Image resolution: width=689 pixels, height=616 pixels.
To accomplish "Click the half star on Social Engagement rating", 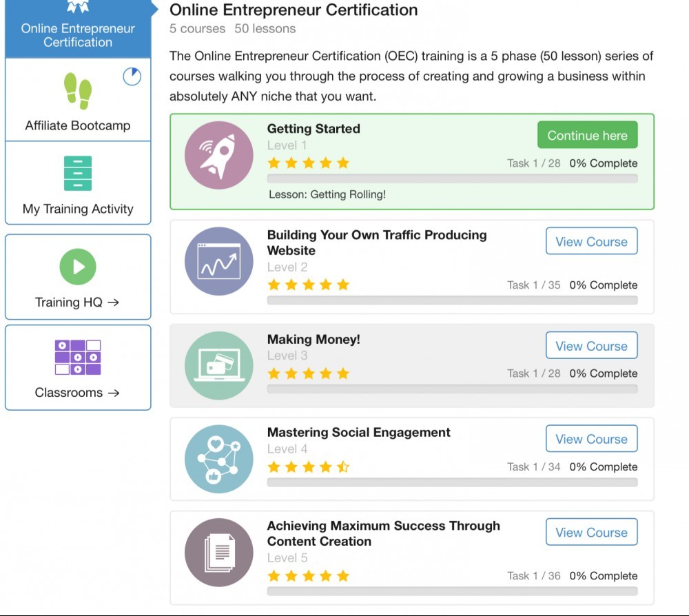I will point(343,466).
